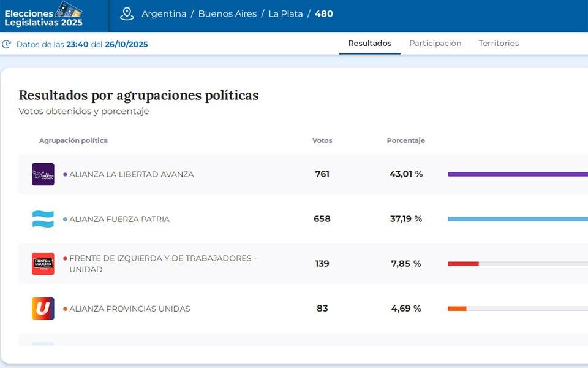Click the purple La Libertad Avanza percentage bar

[x=518, y=174]
